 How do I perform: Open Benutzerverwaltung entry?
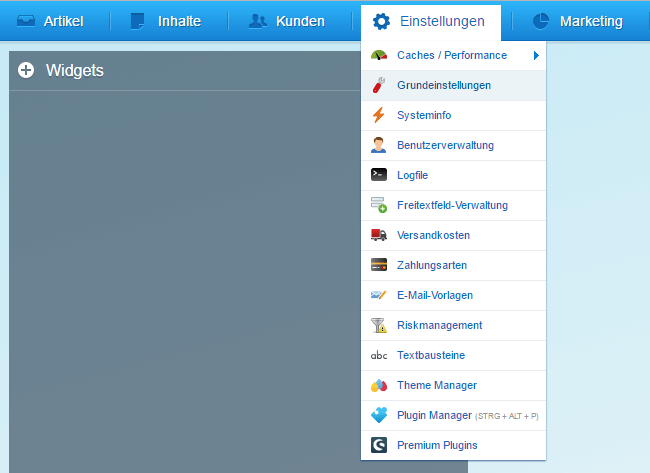[454, 146]
